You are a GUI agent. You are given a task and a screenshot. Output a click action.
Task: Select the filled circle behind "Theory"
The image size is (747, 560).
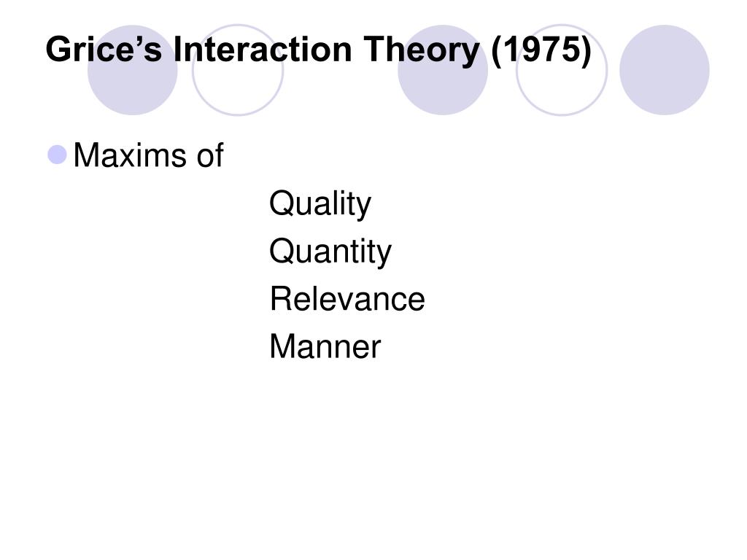tap(443, 70)
